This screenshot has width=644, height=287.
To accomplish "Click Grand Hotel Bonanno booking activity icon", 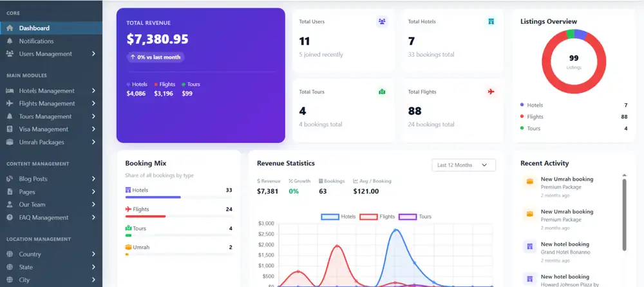I will pyautogui.click(x=530, y=246).
